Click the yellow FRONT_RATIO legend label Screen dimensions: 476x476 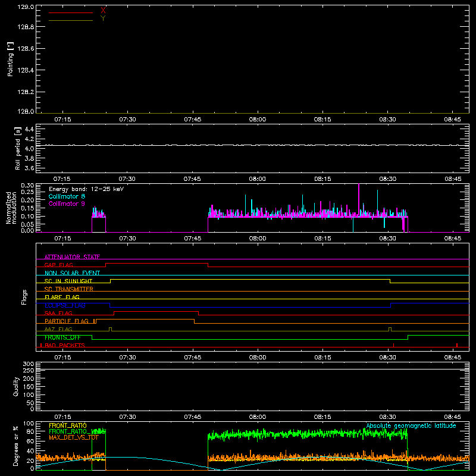pos(68,425)
